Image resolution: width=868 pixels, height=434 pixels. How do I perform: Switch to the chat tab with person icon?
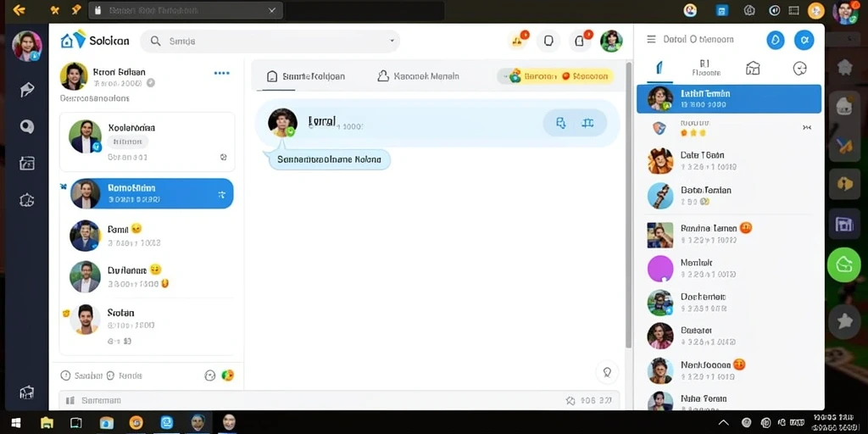tap(418, 76)
